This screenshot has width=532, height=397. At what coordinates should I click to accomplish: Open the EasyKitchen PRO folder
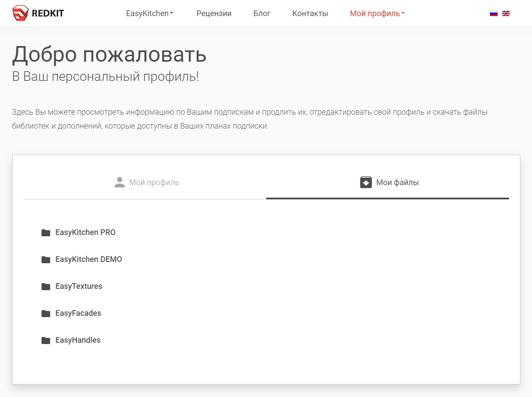[x=86, y=232]
